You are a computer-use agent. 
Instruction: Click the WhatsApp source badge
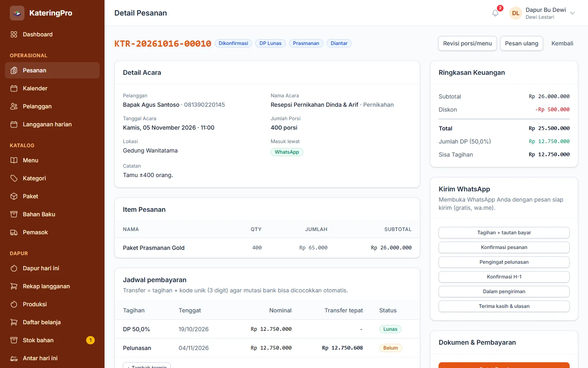click(x=287, y=152)
